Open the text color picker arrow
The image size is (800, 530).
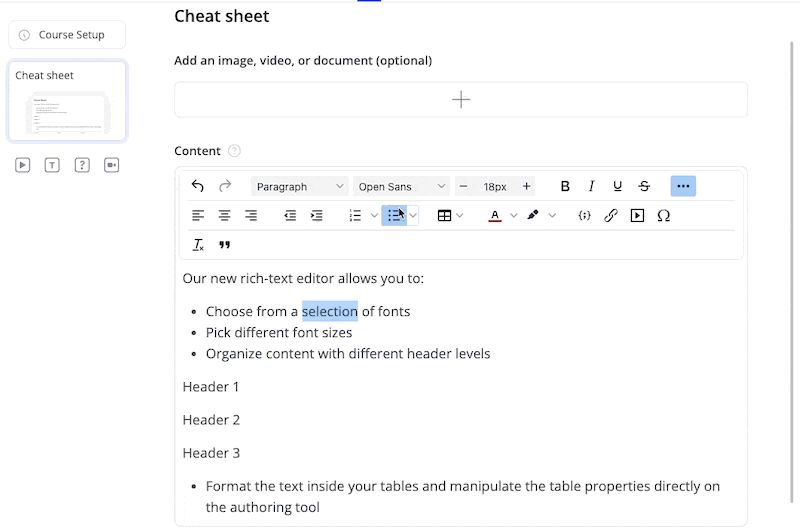[514, 215]
